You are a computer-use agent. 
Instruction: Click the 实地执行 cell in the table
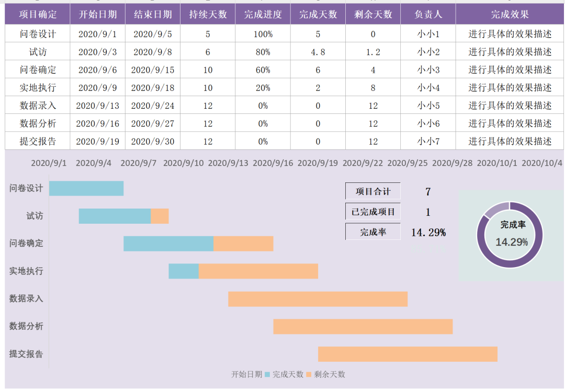point(38,87)
